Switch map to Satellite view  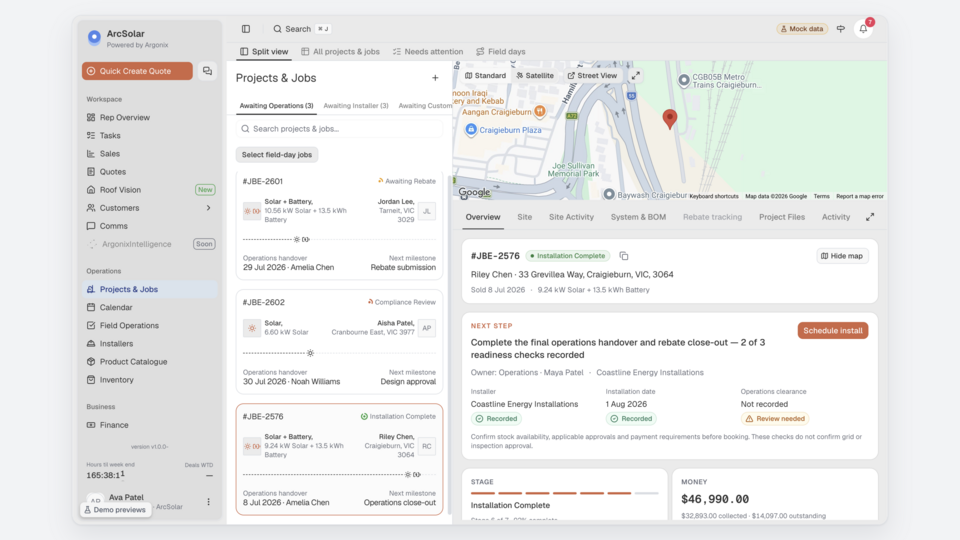(535, 75)
